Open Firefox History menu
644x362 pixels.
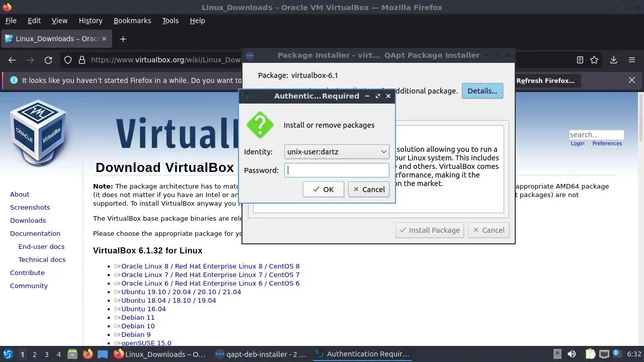pos(91,21)
